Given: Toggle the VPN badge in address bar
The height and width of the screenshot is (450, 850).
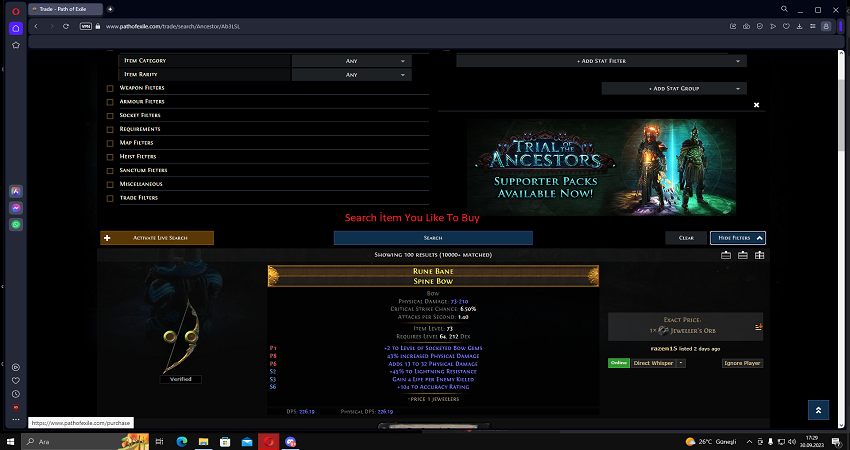Looking at the screenshot, I should [x=86, y=26].
